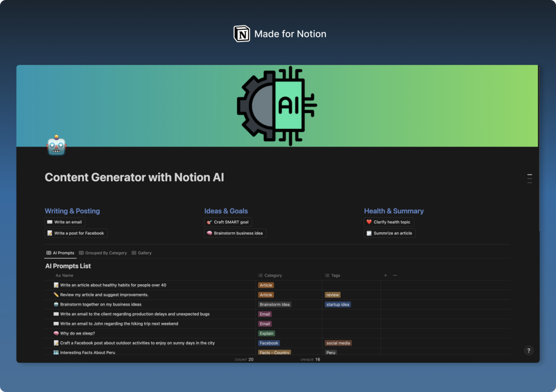Click the brain icon on Why do we sleep
This screenshot has height=392, width=556.
[x=56, y=333]
